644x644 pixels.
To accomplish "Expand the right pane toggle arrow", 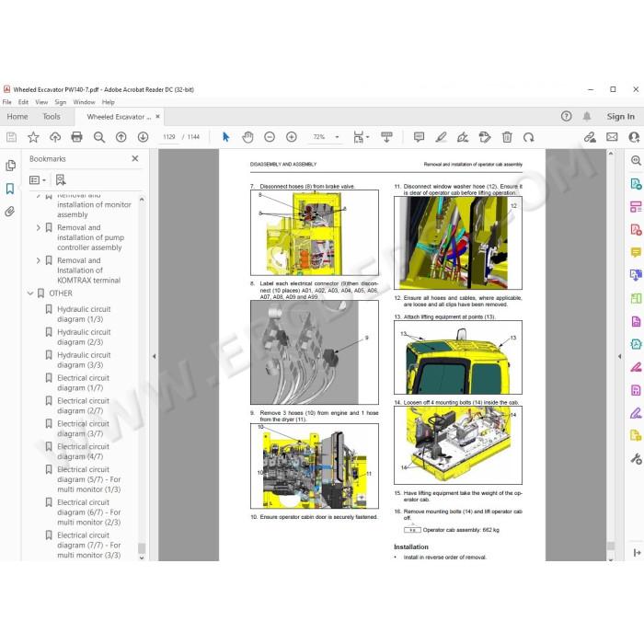I will tap(637, 553).
